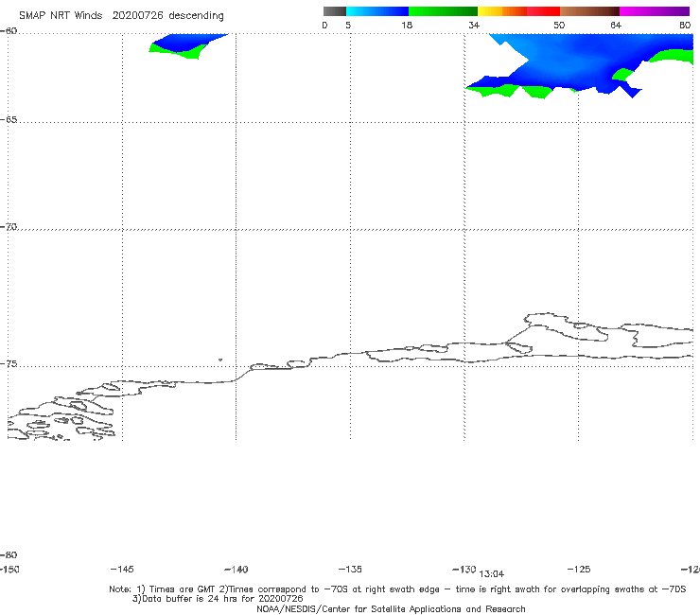Click the brown segment of the color bar

(x=589, y=11)
